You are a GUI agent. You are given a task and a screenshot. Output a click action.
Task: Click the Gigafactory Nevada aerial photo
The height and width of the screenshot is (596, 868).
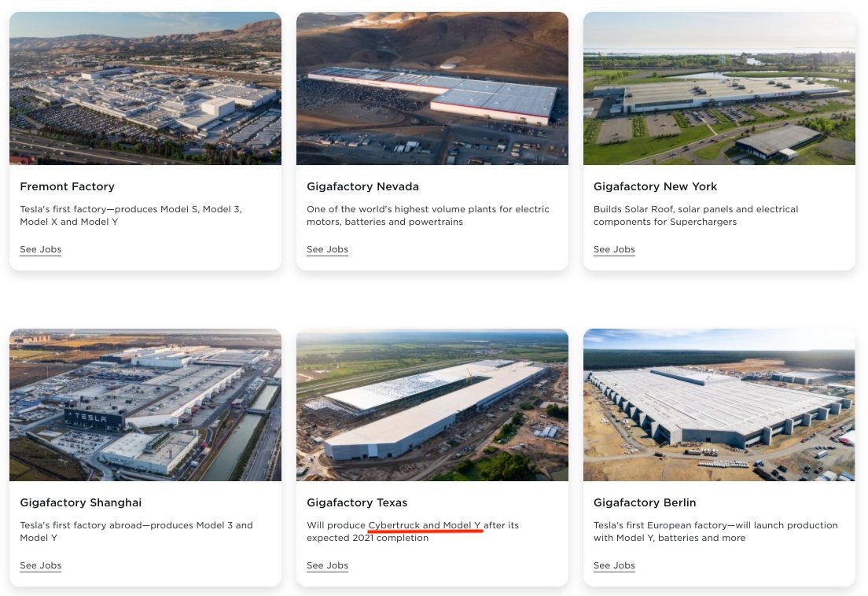point(432,88)
